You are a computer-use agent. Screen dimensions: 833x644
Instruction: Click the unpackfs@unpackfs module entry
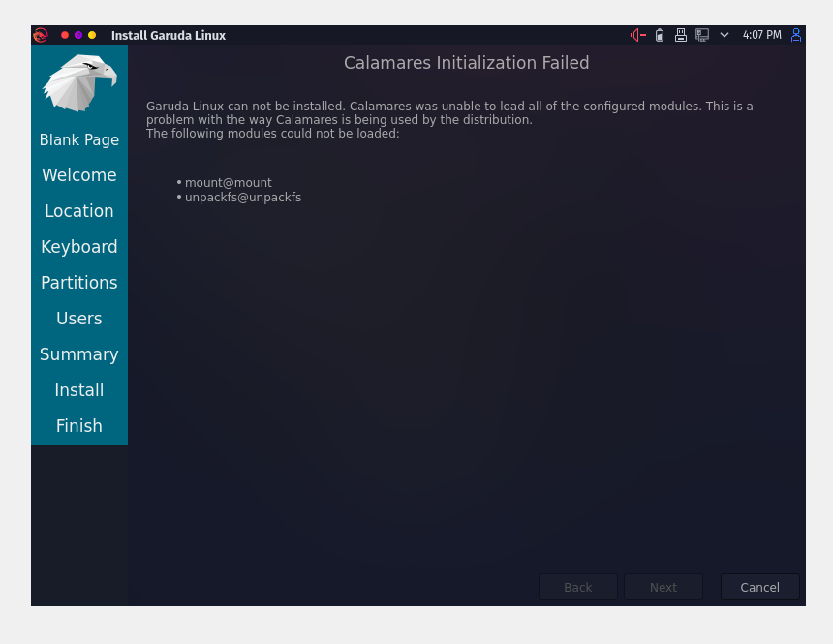point(243,198)
